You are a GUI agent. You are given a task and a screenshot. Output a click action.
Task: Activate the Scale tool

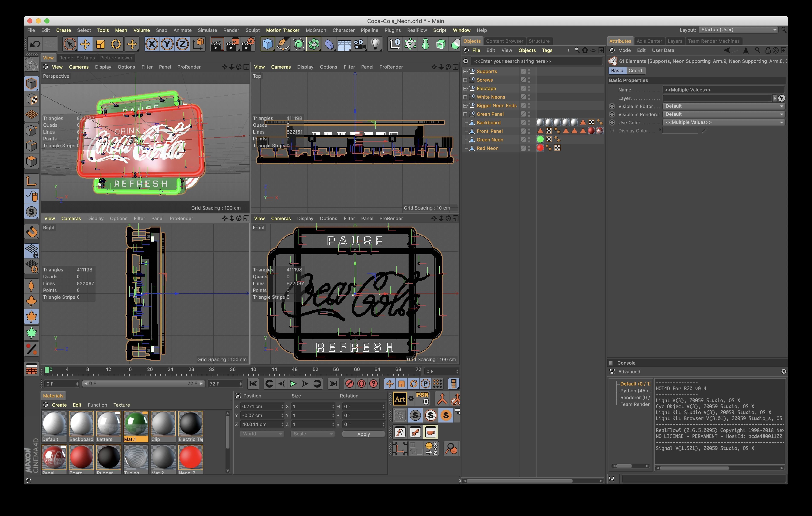101,44
